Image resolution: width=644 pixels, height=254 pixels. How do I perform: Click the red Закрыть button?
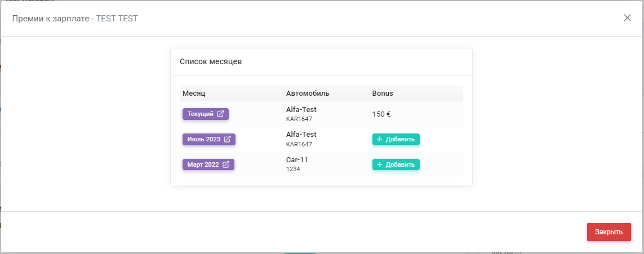tap(609, 232)
